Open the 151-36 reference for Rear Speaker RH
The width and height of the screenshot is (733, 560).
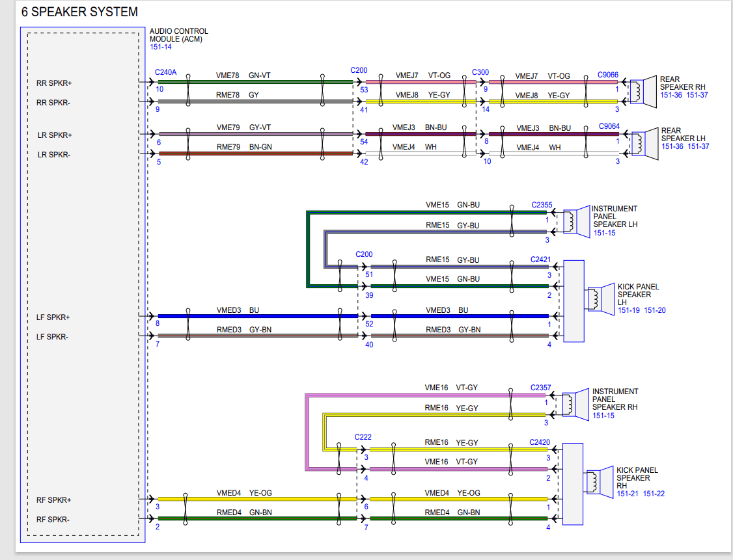coord(671,95)
